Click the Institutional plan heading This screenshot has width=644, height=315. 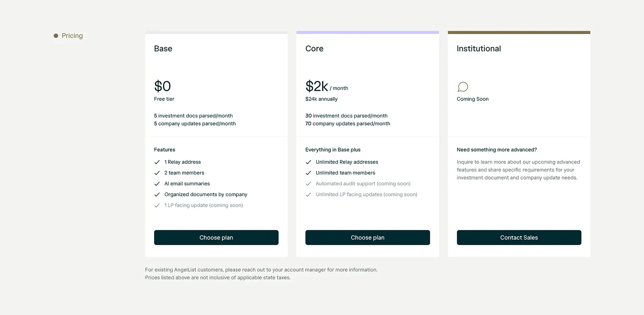coord(479,49)
